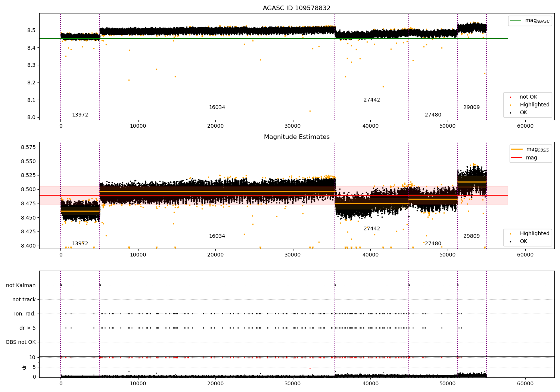Click the 8.575 y-axis tick label
Screen dimensions: 560x392
(x=28, y=147)
